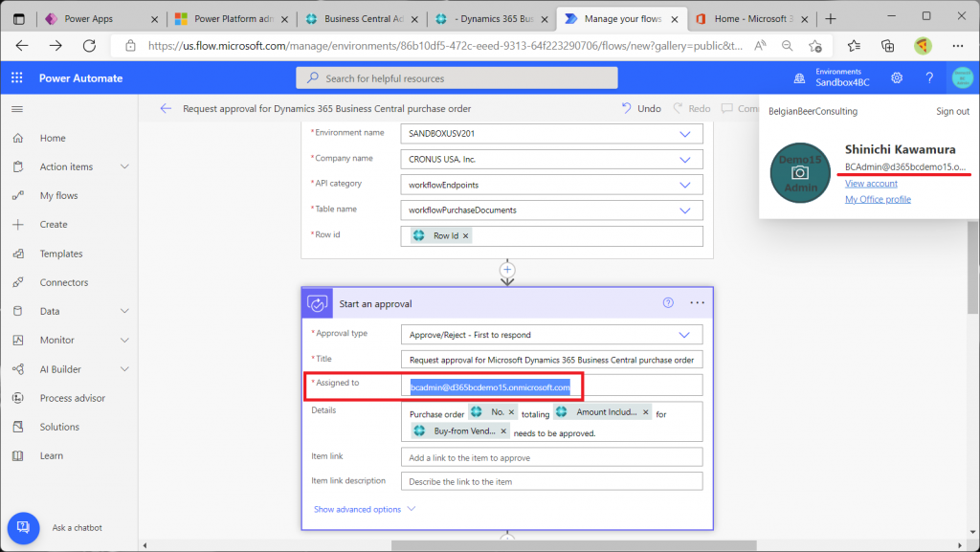Image resolution: width=980 pixels, height=552 pixels.
Task: Click the Undo button
Action: [x=641, y=109]
